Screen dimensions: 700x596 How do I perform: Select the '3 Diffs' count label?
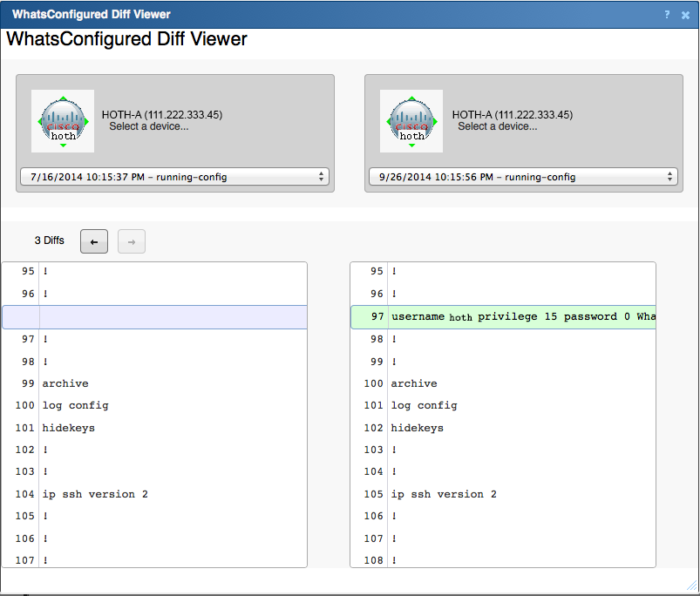(50, 240)
